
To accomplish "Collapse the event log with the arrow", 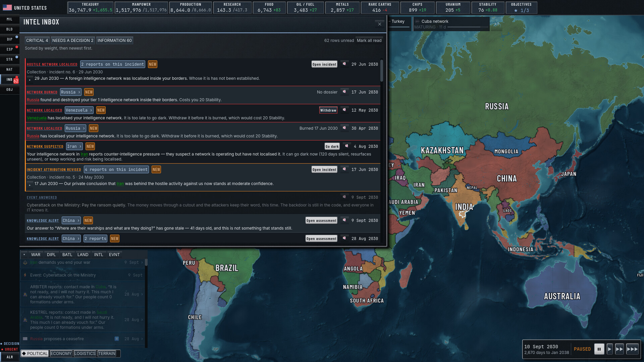I will (24, 255).
